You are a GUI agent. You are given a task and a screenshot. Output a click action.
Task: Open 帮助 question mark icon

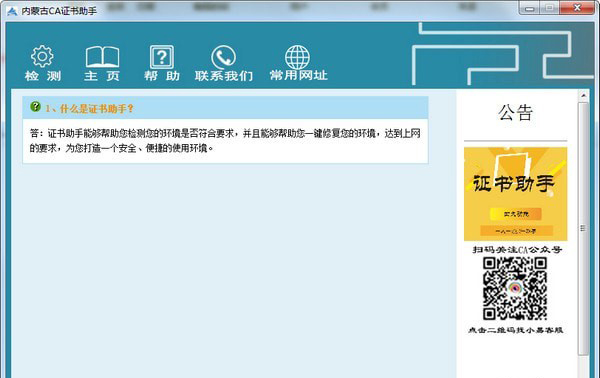point(161,57)
